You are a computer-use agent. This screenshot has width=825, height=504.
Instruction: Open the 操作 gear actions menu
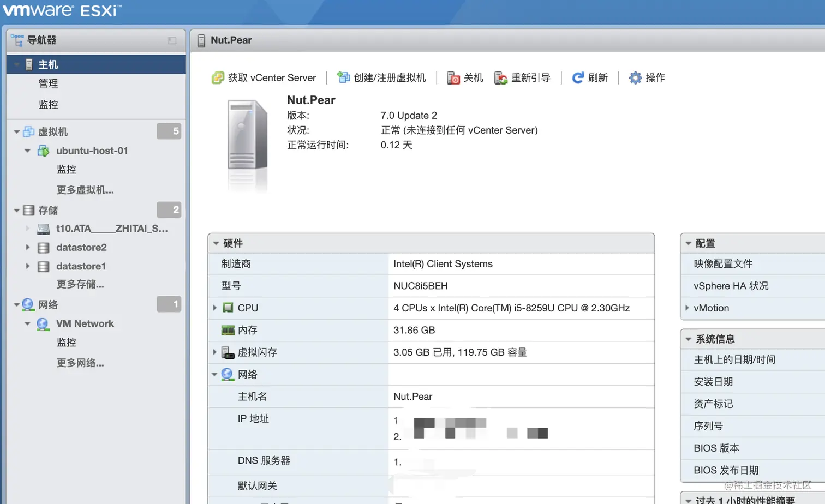tap(635, 78)
